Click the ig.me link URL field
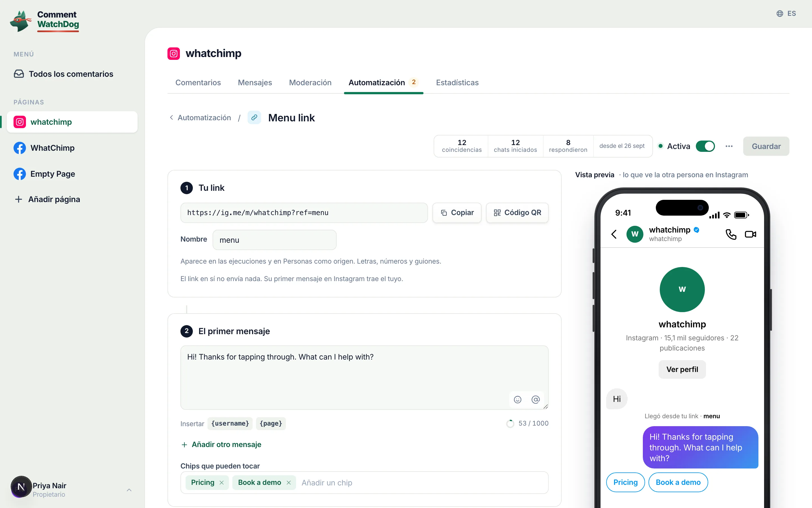This screenshot has width=812, height=508. 304,213
